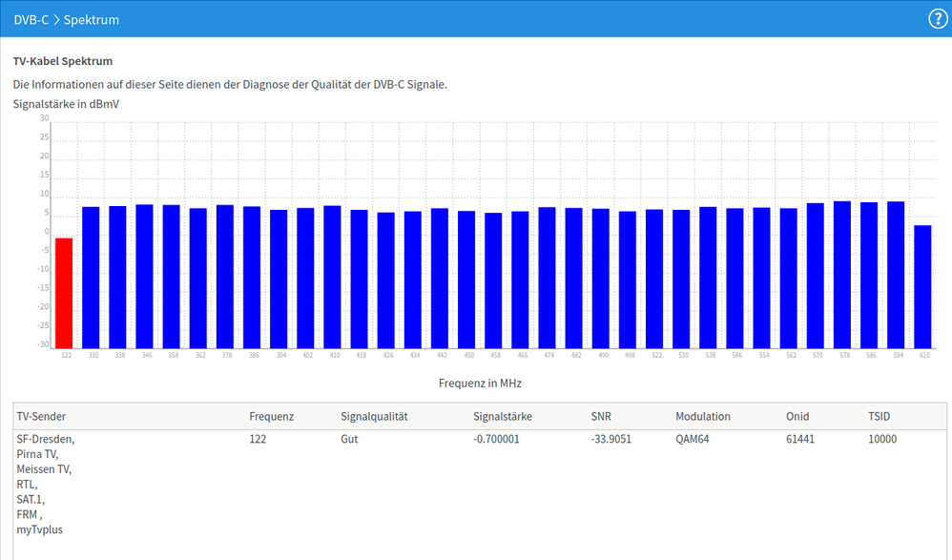Screen dimensions: 952x560
Task: Click the 498 MHz spectrum bar
Action: click(x=627, y=280)
